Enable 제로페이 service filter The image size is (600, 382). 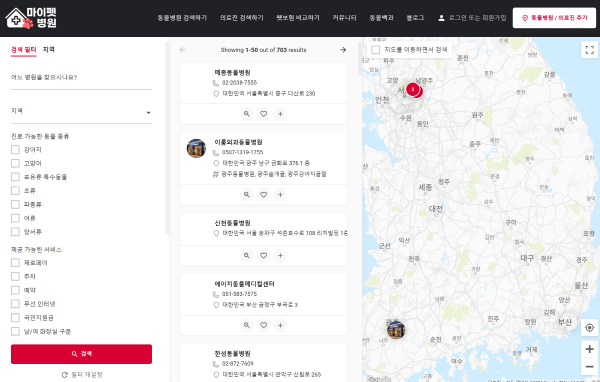pyautogui.click(x=15, y=263)
